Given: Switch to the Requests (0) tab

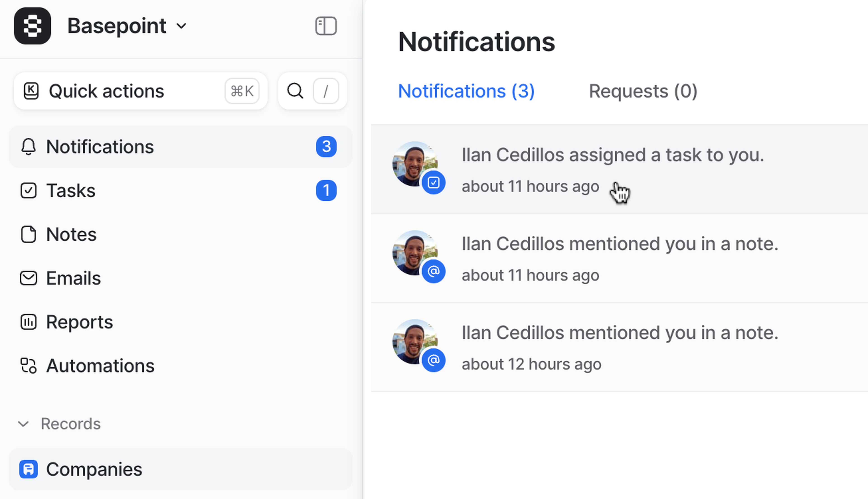Looking at the screenshot, I should click(x=643, y=91).
